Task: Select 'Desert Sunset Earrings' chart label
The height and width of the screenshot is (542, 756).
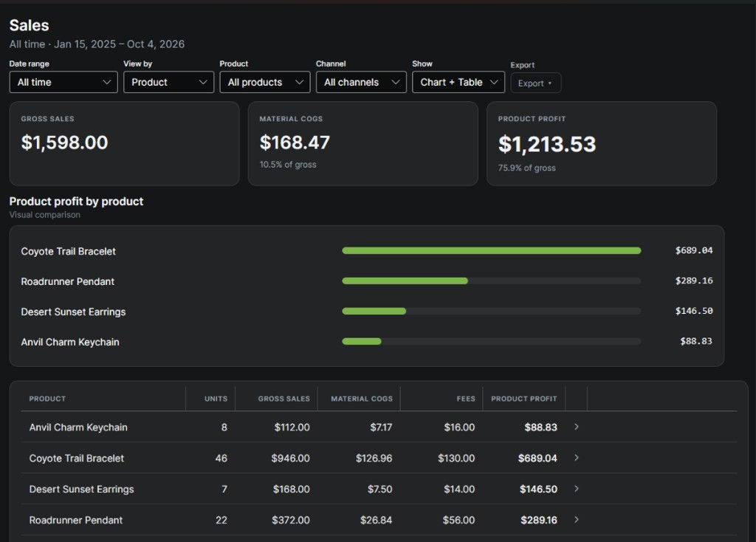Action: tap(73, 312)
